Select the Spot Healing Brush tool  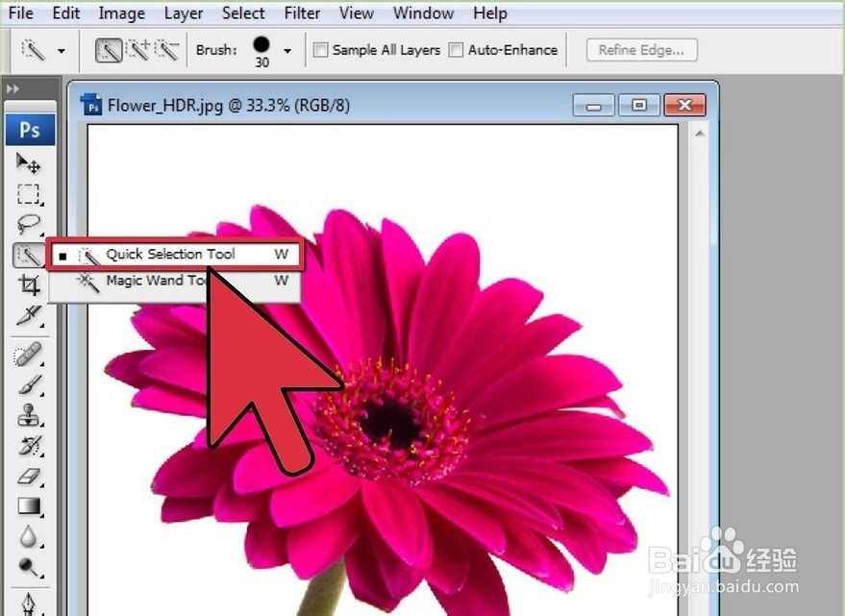click(28, 356)
